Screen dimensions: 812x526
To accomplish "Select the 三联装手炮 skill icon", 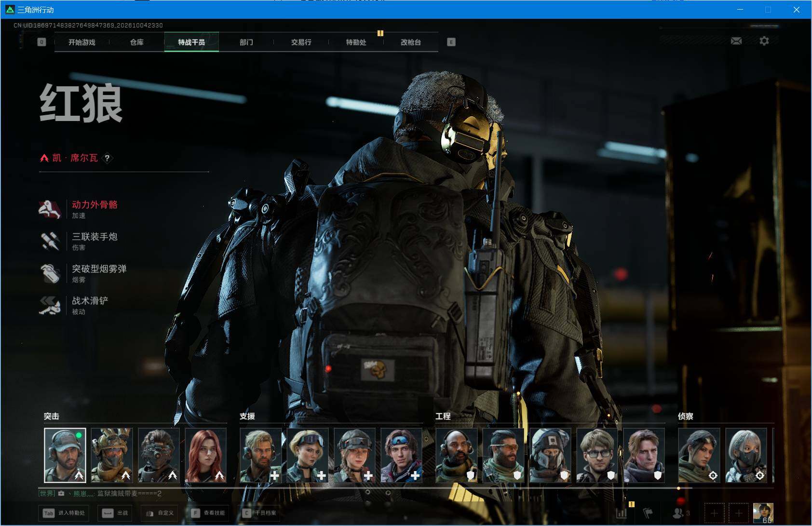I will coord(50,241).
